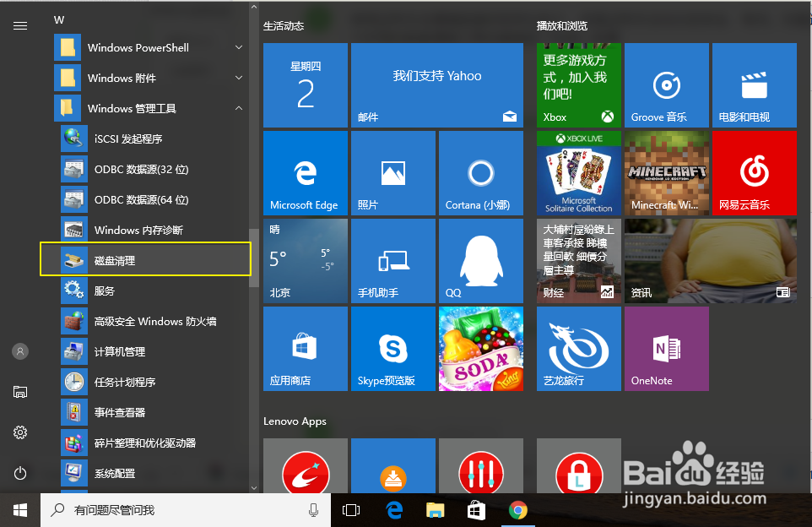
Task: Launch Microsoft Solitaire Collection tile
Action: point(579,173)
